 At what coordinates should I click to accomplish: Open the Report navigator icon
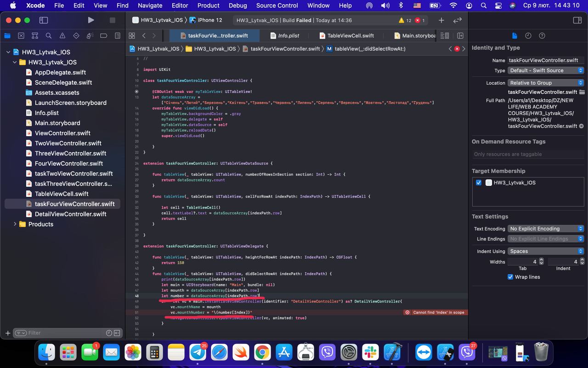tap(118, 36)
